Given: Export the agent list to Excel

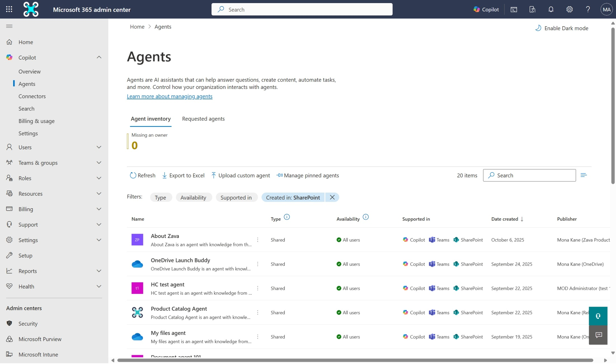Looking at the screenshot, I should [x=183, y=175].
